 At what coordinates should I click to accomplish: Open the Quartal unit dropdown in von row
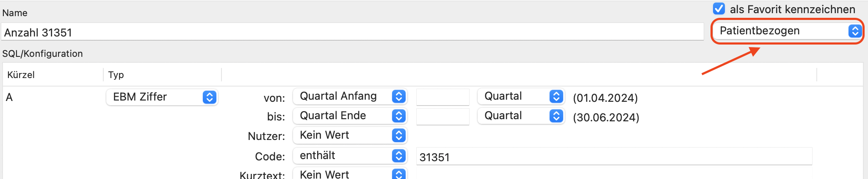click(521, 96)
